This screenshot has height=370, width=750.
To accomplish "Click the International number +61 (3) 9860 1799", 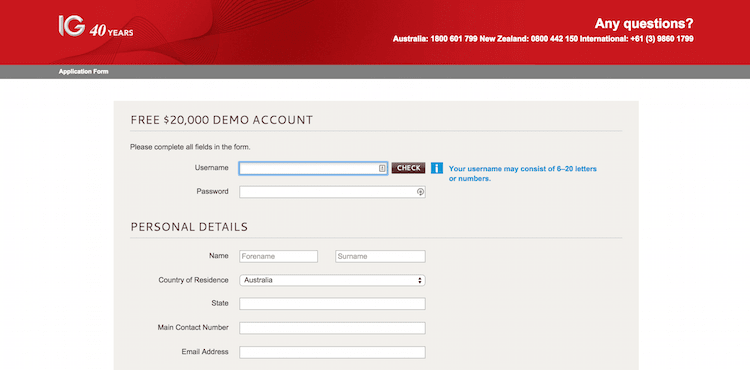I will pos(661,39).
